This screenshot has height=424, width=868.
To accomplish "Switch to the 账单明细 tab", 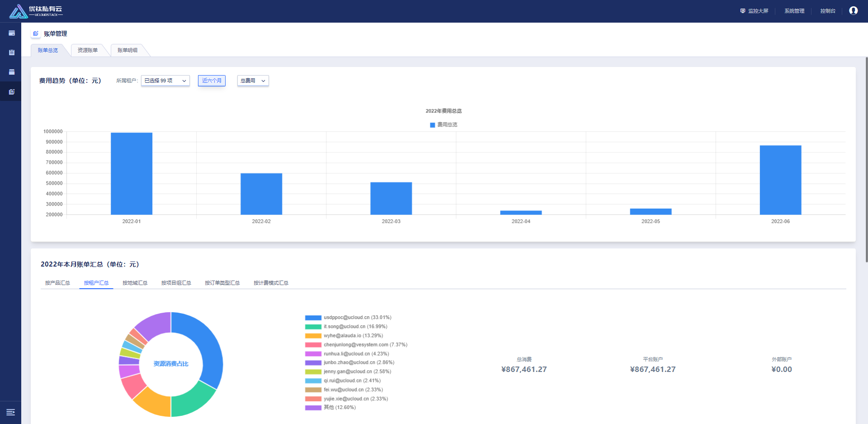I will [x=127, y=50].
